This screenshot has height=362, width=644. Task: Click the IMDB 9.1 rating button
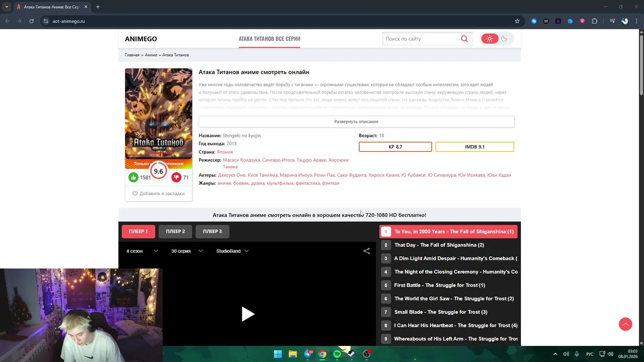[x=474, y=147]
